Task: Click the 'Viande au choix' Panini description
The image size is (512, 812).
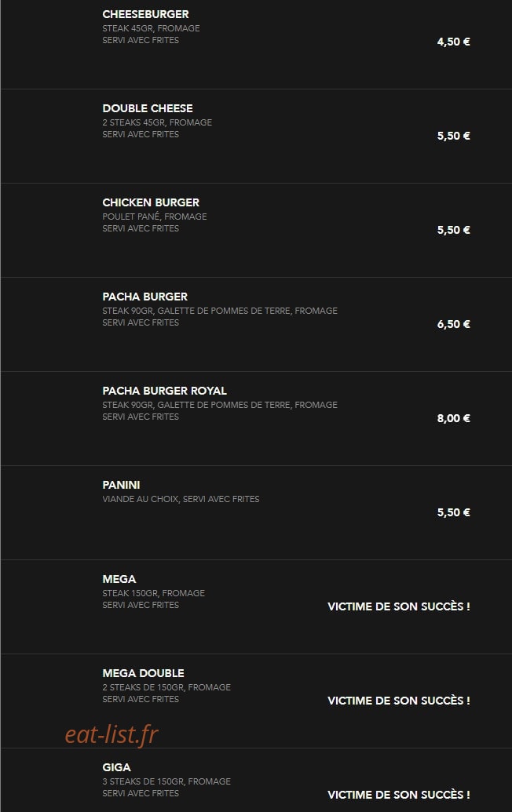Action: coord(181,499)
